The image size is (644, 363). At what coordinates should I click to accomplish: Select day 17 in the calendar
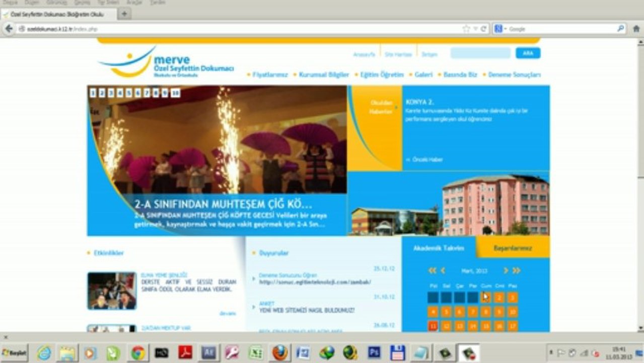[x=513, y=326]
